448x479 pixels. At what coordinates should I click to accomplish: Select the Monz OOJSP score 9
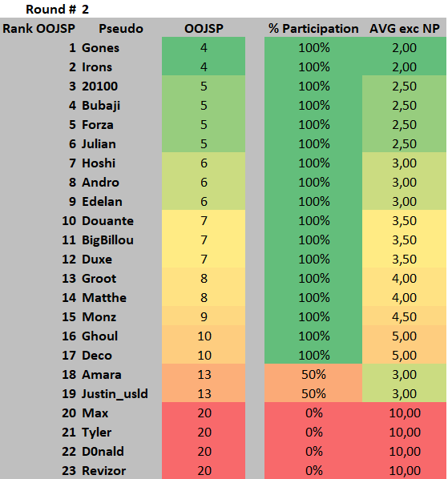[204, 317]
